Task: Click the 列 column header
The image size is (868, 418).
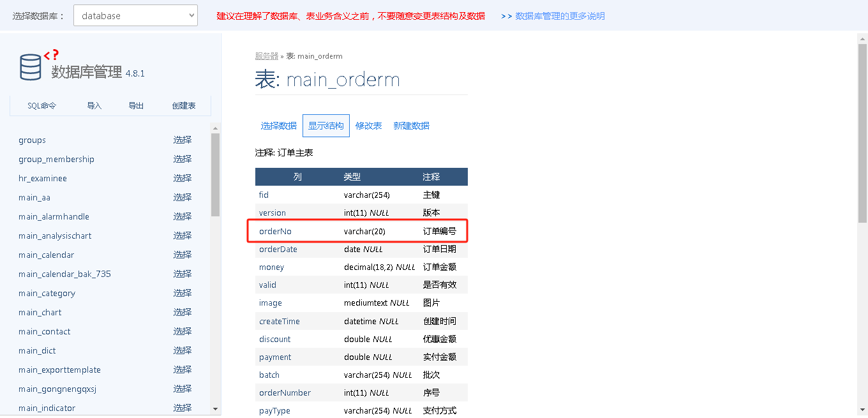Action: point(297,177)
